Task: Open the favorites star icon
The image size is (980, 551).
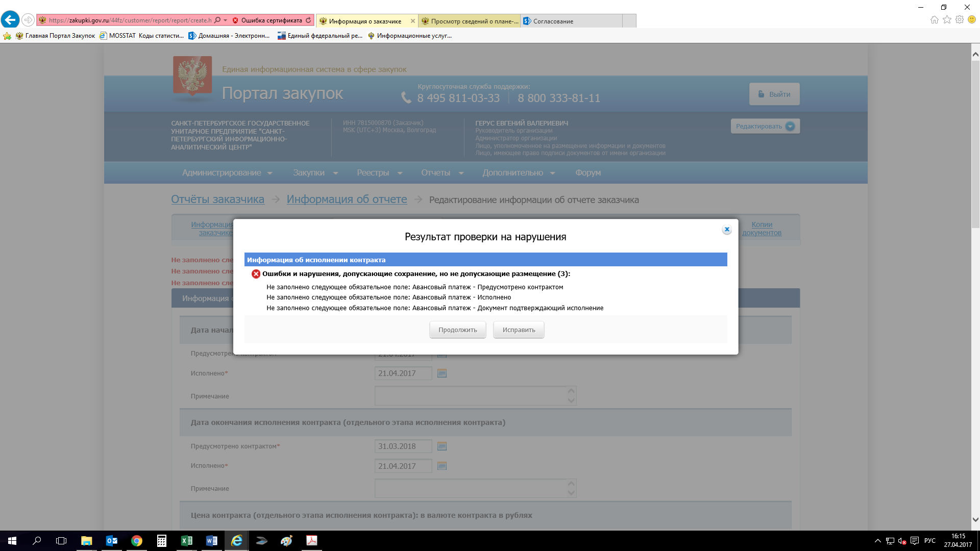Action: pos(947,20)
